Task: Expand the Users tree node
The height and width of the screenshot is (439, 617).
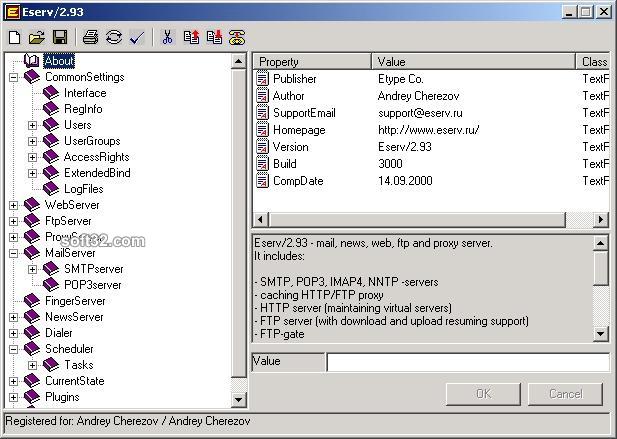Action: [x=32, y=125]
